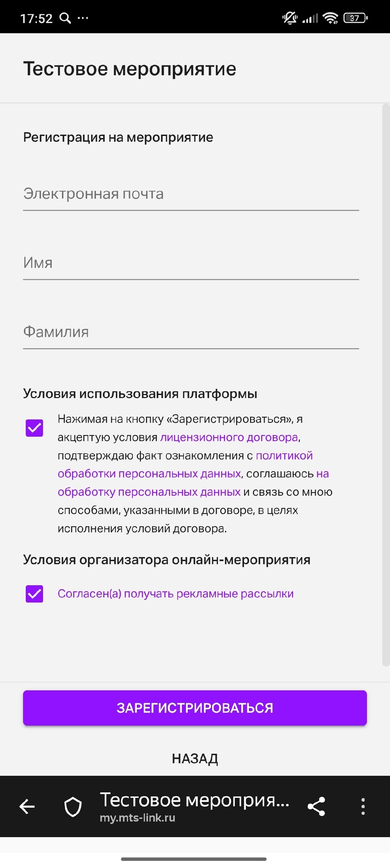Image resolution: width=390 pixels, height=868 pixels.
Task: Open the лицензионного договора link
Action: 229,437
